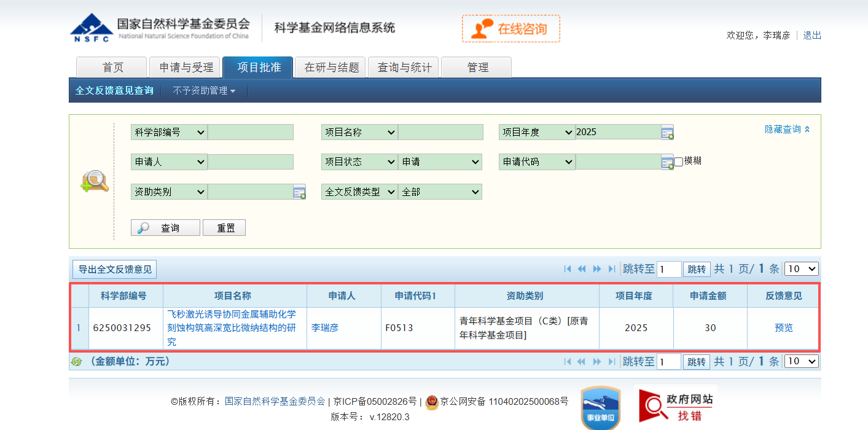Image resolution: width=868 pixels, height=430 pixels.
Task: Select the 管理 tab
Action: pyautogui.click(x=476, y=68)
